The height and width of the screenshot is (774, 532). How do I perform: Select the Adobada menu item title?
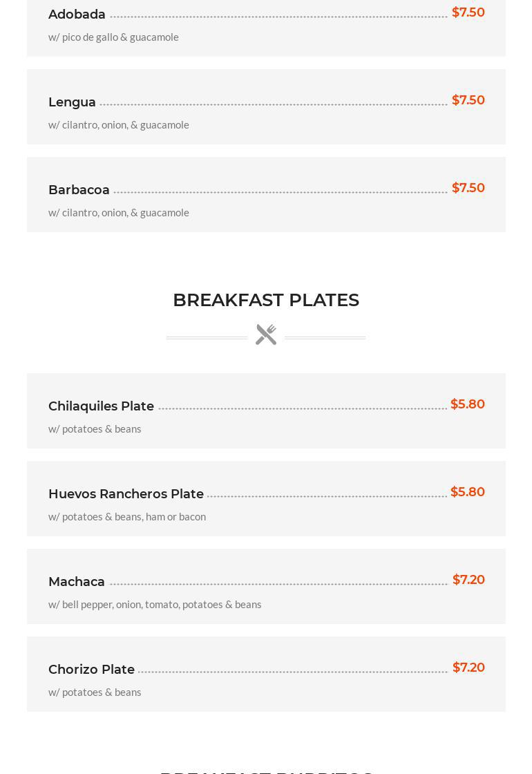pos(77,15)
